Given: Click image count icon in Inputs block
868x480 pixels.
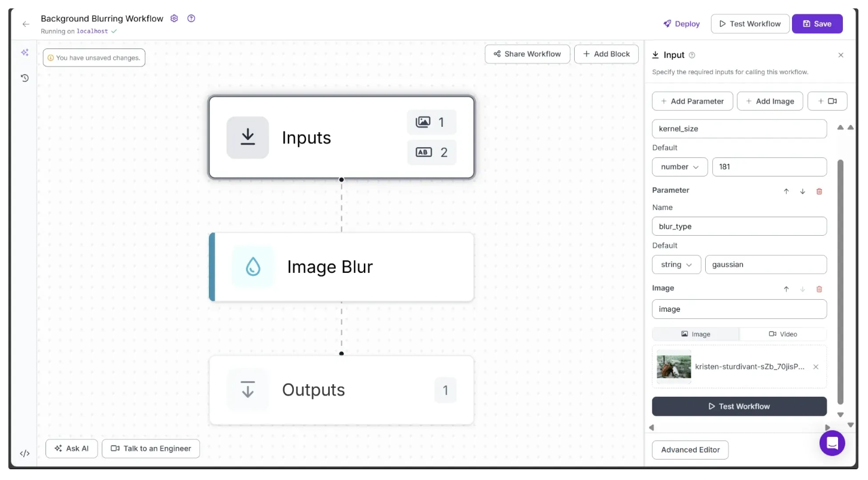Looking at the screenshot, I should pos(423,122).
